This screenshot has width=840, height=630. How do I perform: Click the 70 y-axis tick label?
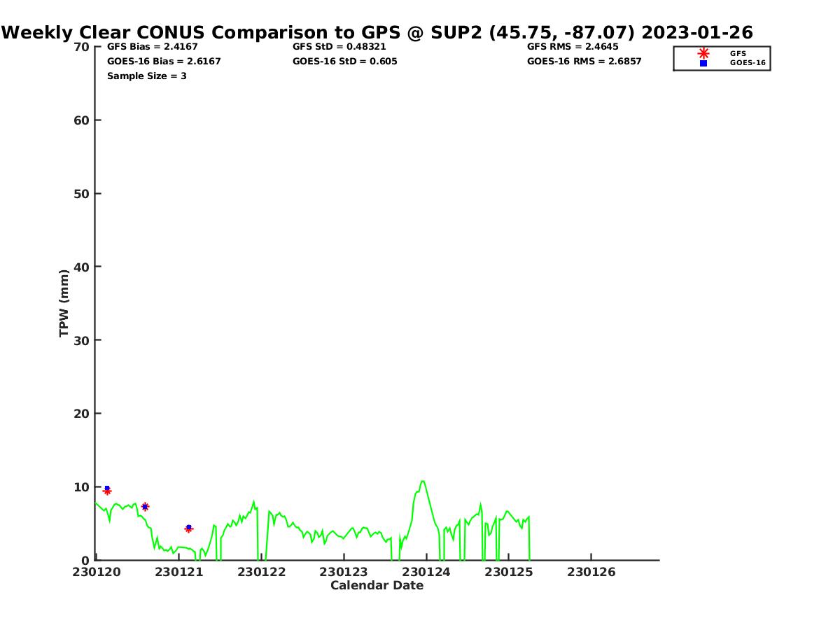point(81,47)
